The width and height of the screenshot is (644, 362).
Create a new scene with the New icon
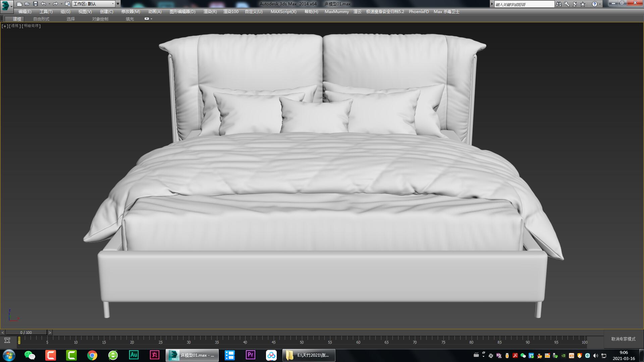pos(19,4)
